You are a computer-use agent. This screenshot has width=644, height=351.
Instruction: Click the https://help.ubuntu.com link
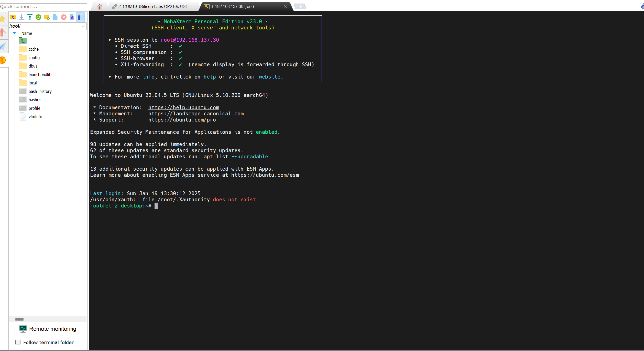(184, 107)
